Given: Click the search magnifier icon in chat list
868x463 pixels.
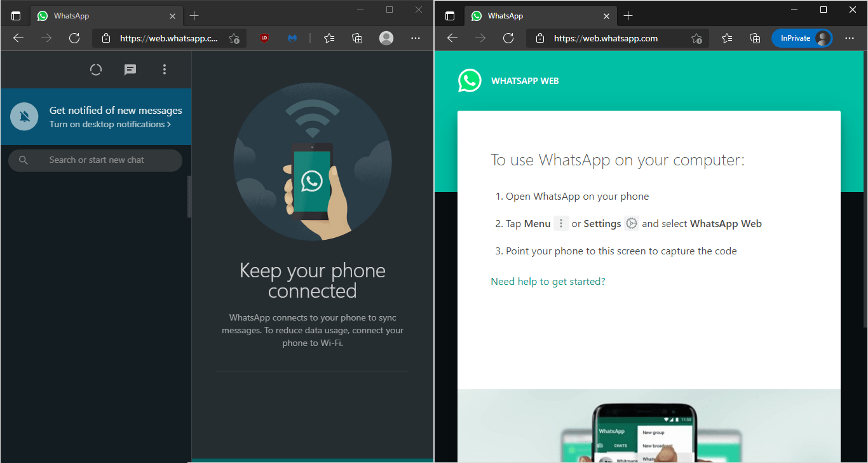Looking at the screenshot, I should (24, 160).
